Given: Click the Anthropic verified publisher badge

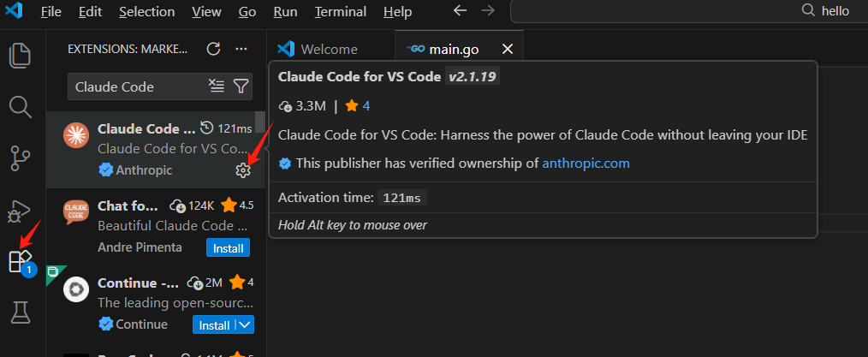Looking at the screenshot, I should coord(106,170).
